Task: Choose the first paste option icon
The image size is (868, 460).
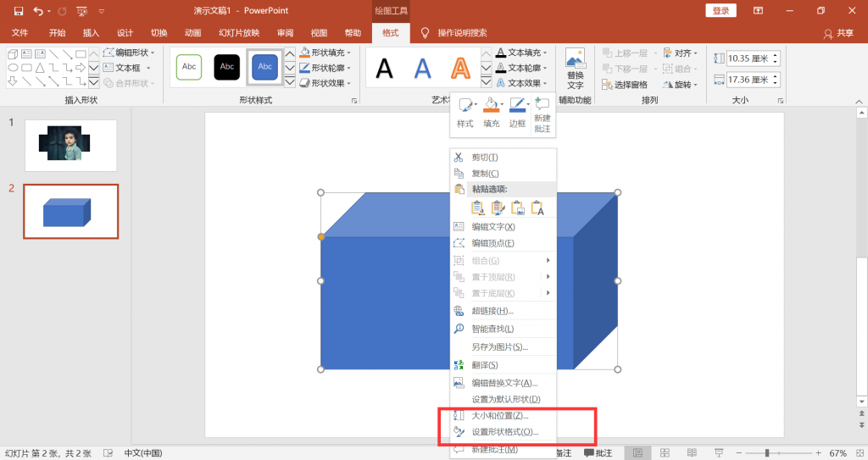Action: 477,208
